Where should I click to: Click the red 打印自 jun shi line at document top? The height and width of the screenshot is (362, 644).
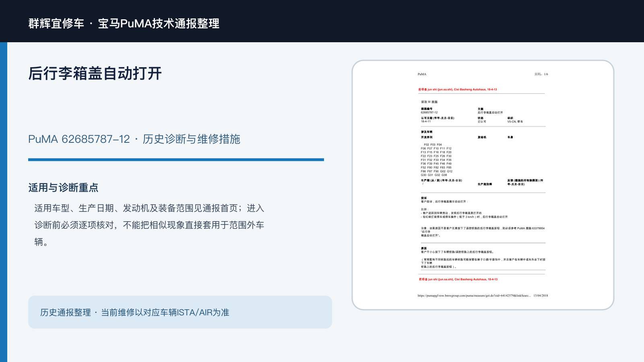[x=458, y=90]
